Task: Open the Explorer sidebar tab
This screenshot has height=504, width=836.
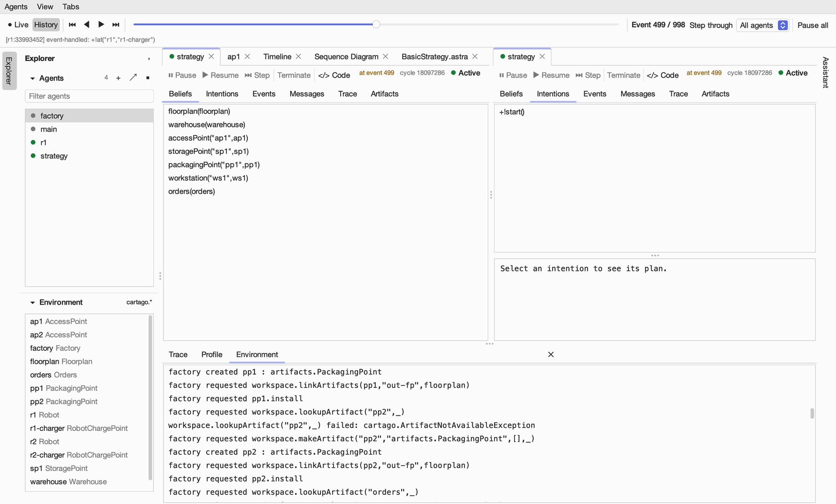Action: pos(9,71)
